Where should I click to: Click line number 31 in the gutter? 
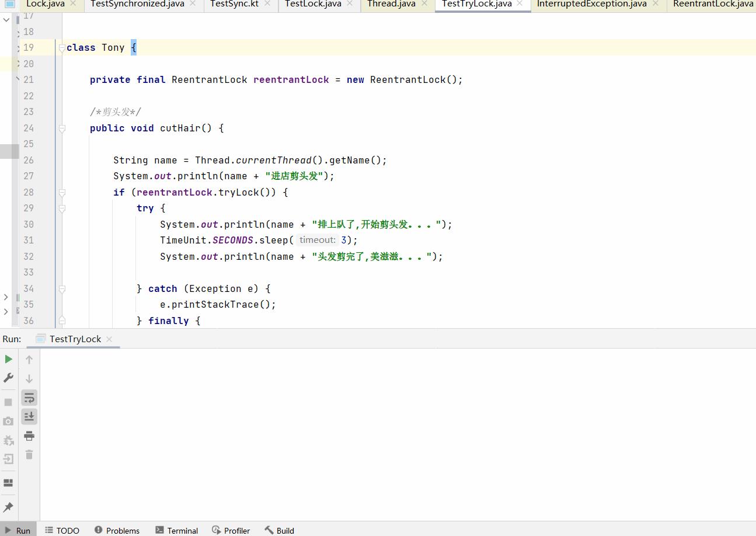click(28, 241)
